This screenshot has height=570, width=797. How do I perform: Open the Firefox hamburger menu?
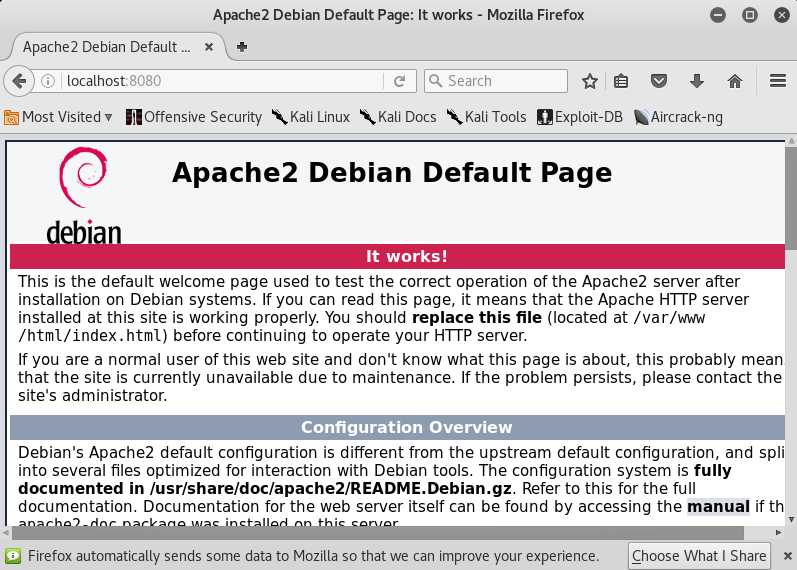pyautogui.click(x=778, y=81)
